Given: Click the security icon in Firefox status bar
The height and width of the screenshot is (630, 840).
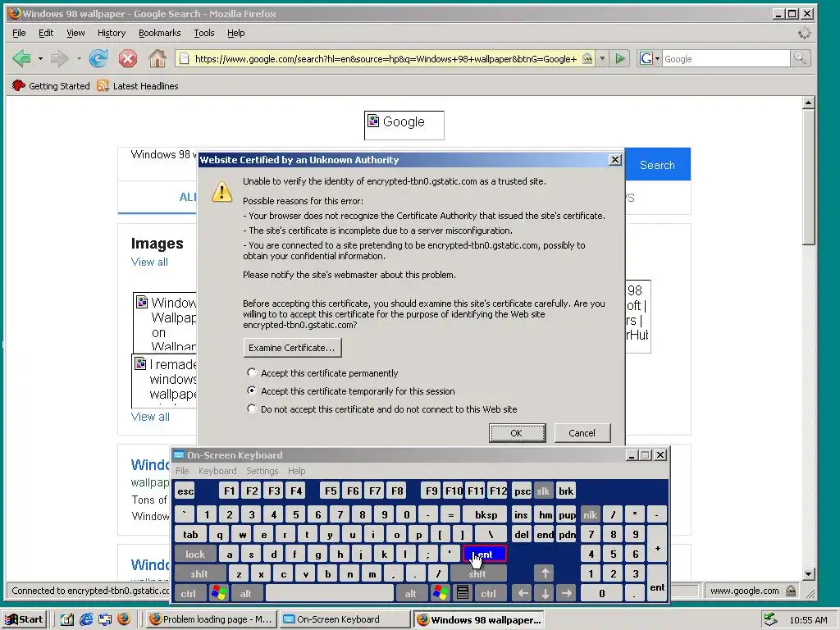Looking at the screenshot, I should coord(791,591).
